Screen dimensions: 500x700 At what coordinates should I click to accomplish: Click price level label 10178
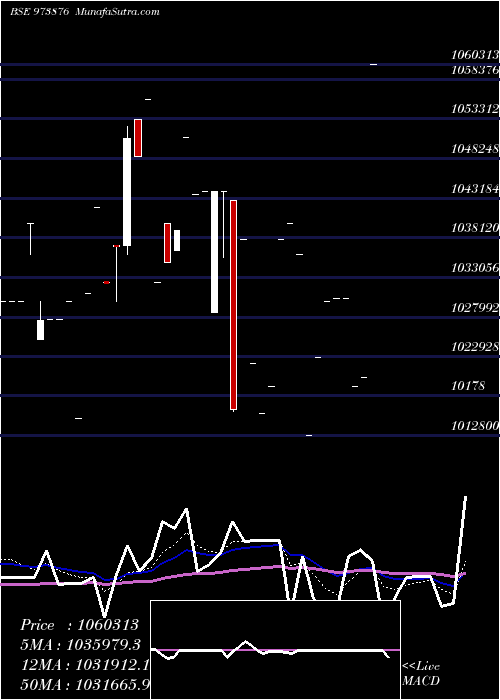(x=468, y=386)
